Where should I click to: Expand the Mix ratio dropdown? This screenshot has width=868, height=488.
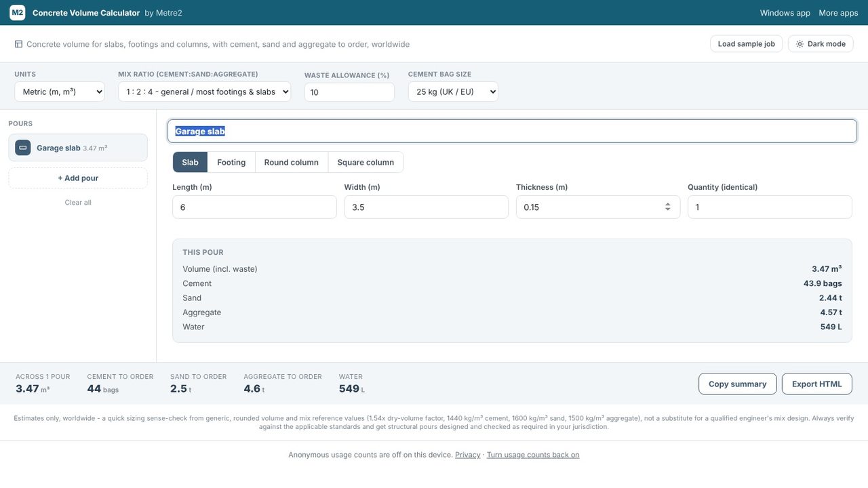click(204, 91)
